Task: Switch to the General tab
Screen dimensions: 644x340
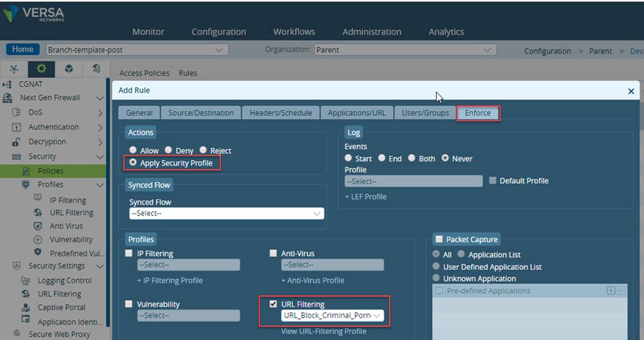Action: tap(139, 113)
